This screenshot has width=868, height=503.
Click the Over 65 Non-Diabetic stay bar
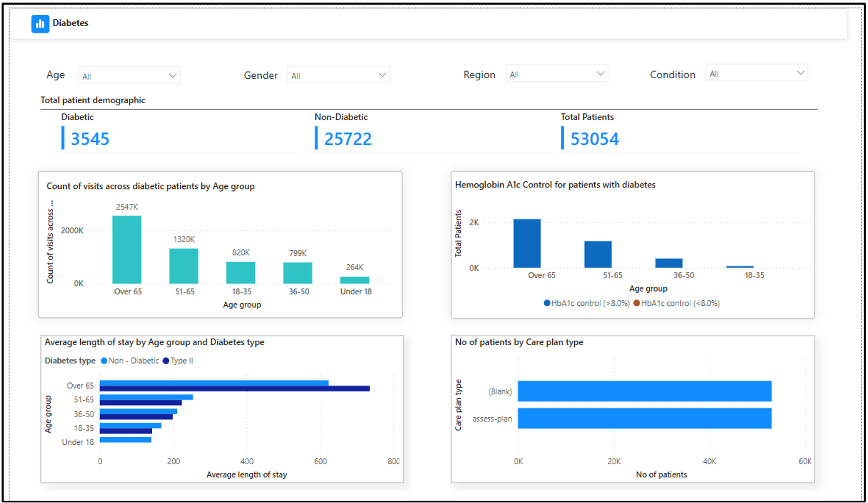click(214, 383)
